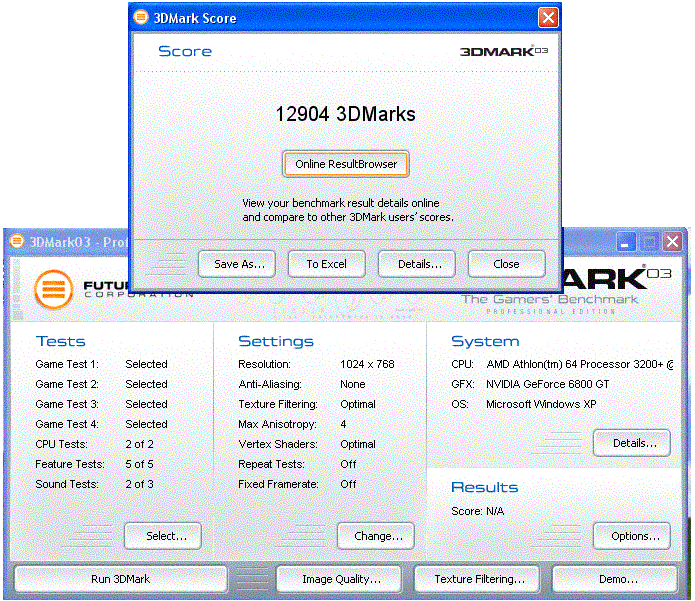Open Change settings dialog

click(x=376, y=536)
